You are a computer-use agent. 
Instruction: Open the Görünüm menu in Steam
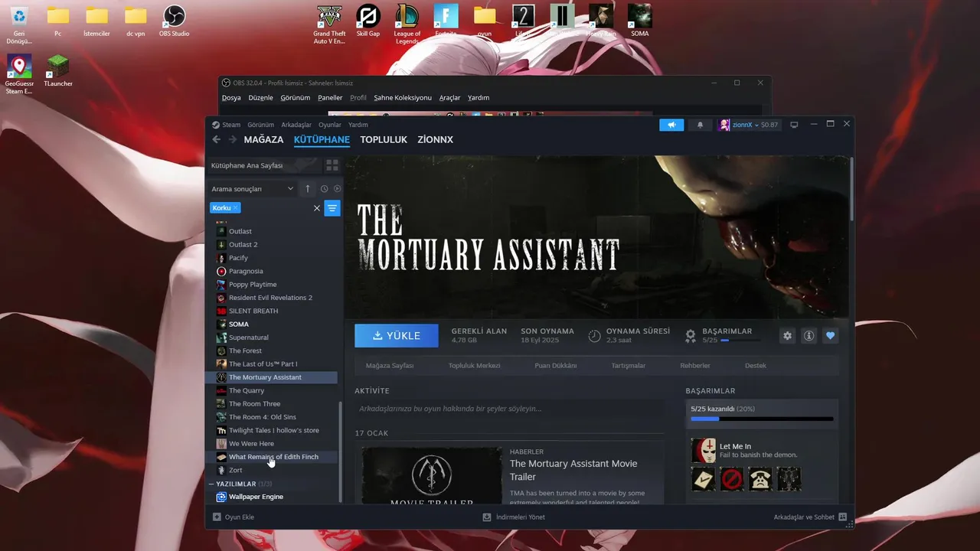tap(260, 125)
